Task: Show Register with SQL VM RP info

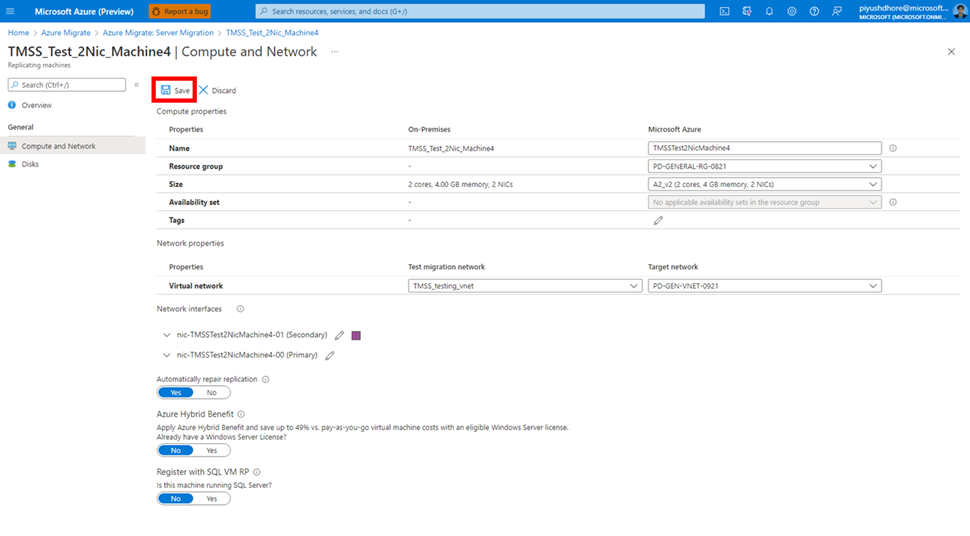Action: tap(257, 472)
